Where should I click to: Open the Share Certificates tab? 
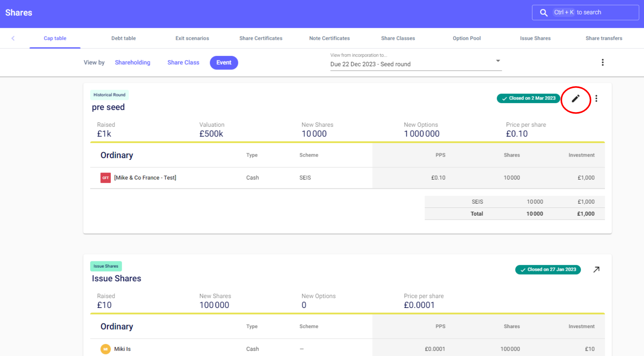(260, 38)
